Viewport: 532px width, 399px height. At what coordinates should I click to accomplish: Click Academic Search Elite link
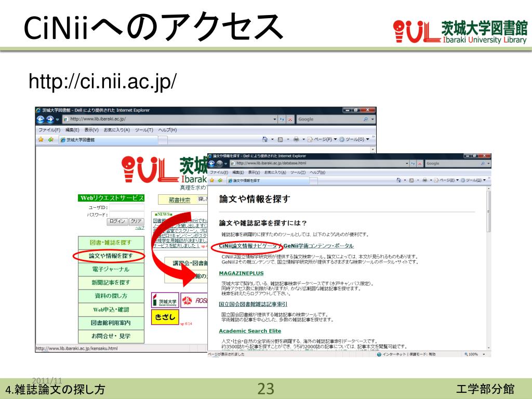(250, 331)
